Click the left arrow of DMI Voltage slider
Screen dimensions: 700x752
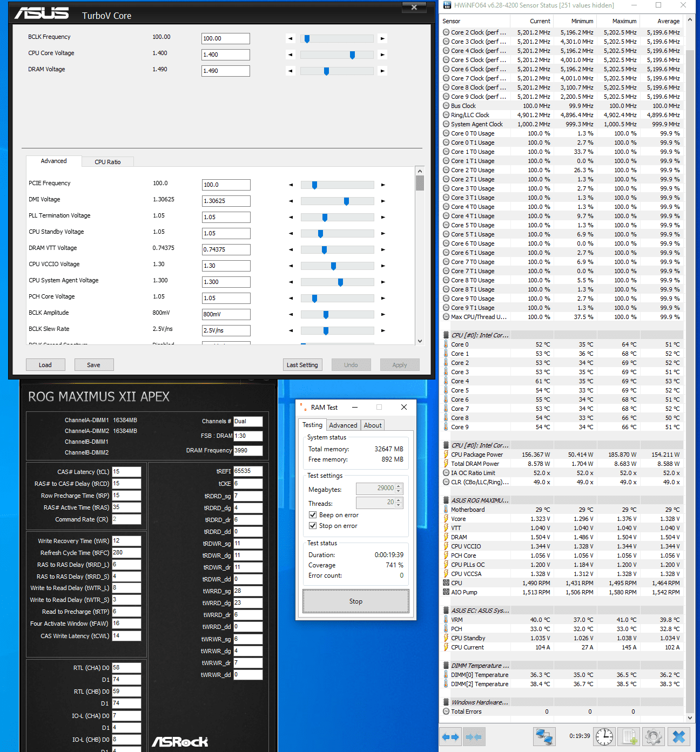291,201
